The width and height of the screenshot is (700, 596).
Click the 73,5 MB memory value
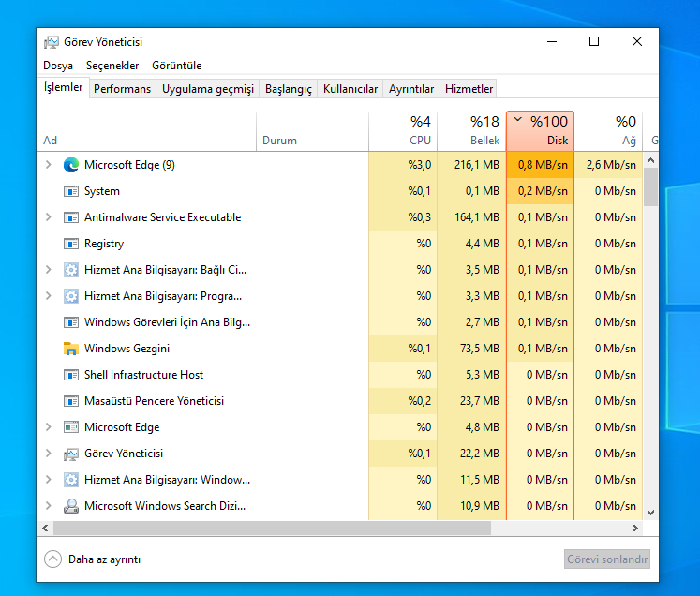point(480,349)
